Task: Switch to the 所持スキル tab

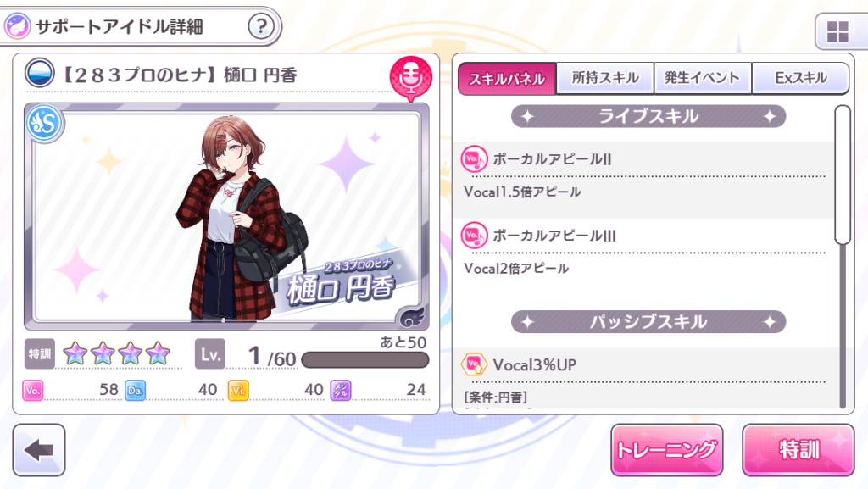Action: click(605, 78)
